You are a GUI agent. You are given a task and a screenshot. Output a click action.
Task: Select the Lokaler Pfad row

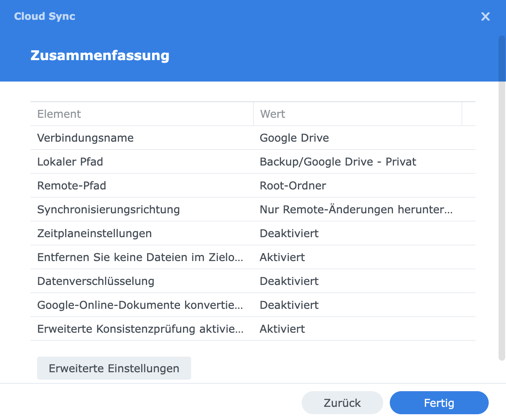point(70,162)
